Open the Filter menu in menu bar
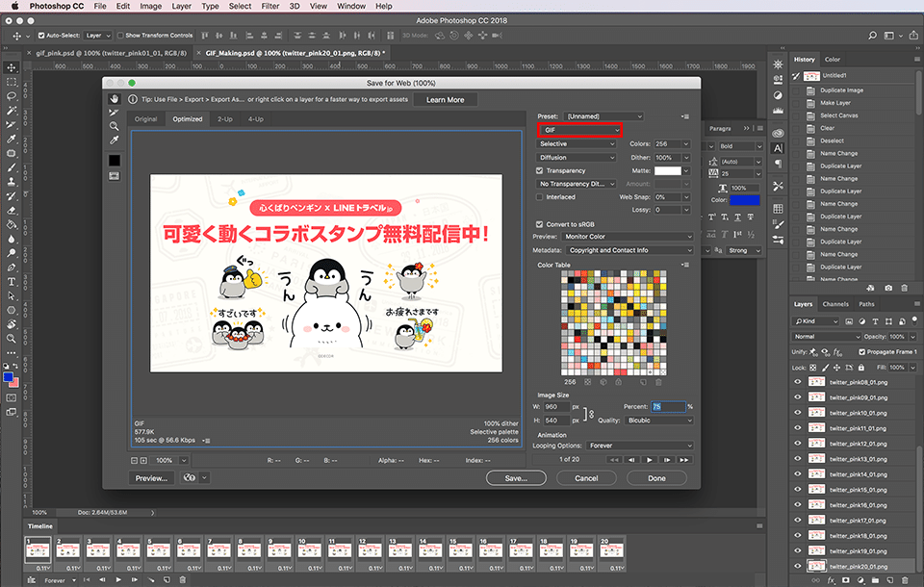924x587 pixels. (269, 6)
